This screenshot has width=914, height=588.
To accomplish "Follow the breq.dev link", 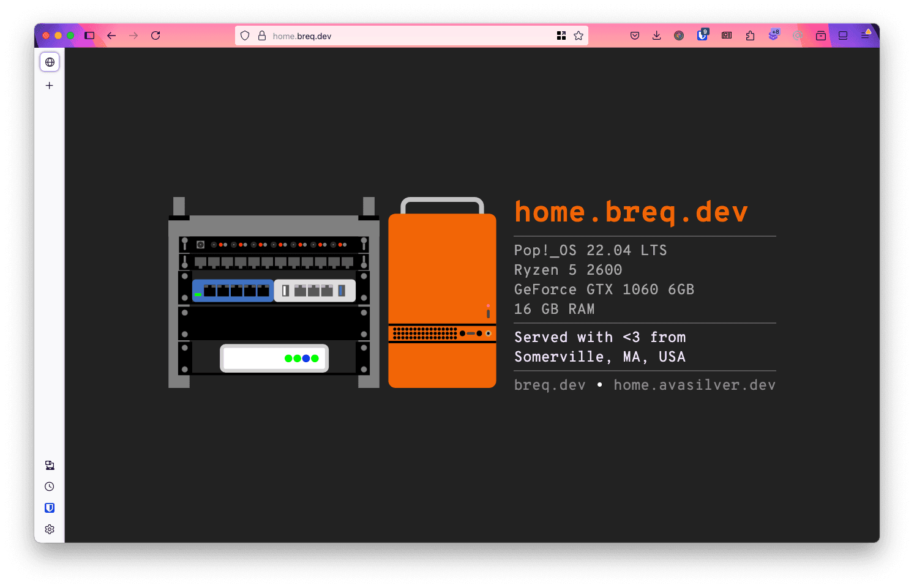I will (x=549, y=385).
